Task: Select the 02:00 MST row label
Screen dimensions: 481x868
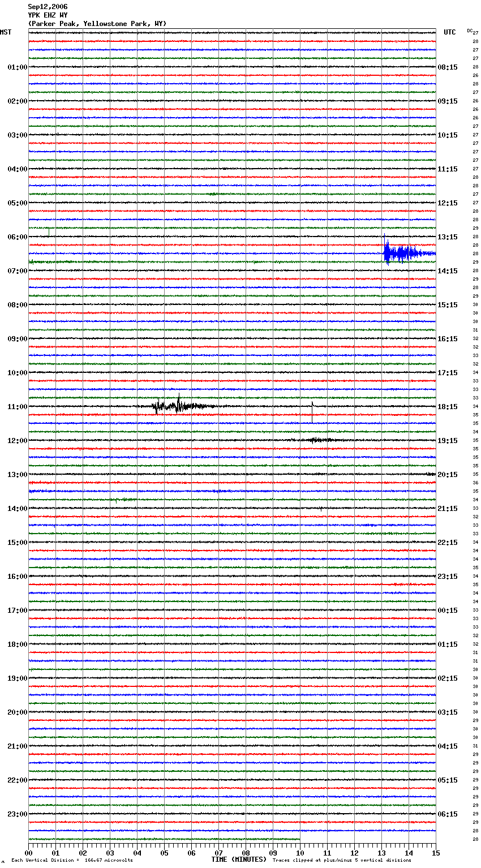Action: (18, 101)
